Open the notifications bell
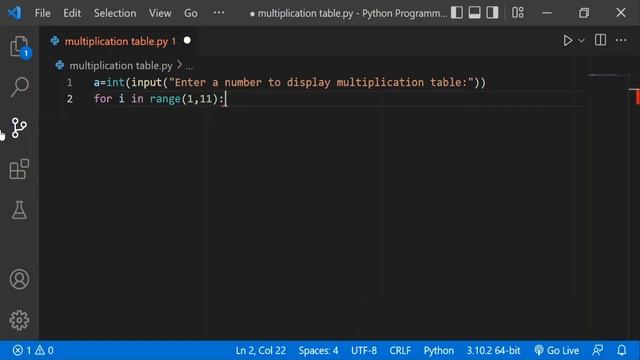 click(x=621, y=350)
